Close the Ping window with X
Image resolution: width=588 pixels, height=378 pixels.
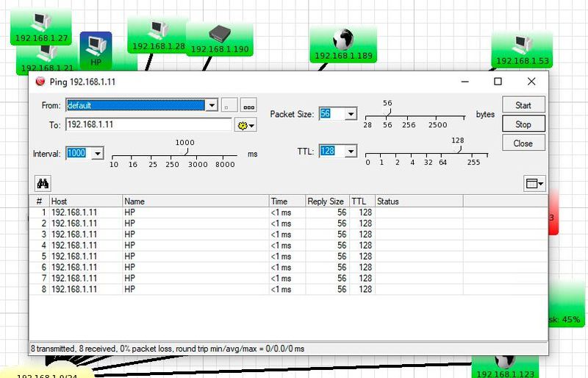[531, 82]
